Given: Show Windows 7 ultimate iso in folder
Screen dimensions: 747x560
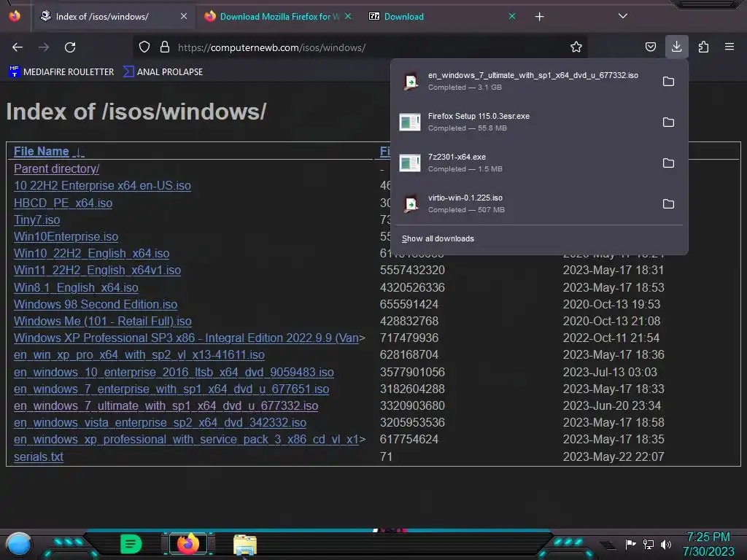Looking at the screenshot, I should click(668, 82).
